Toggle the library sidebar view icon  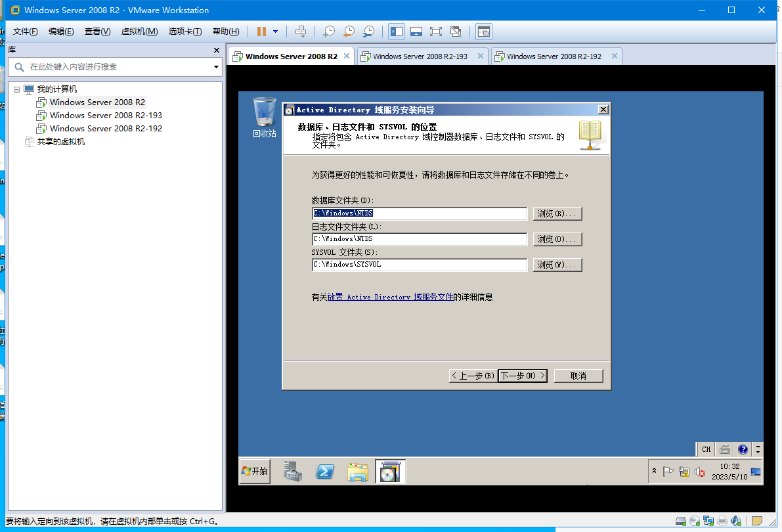(x=397, y=32)
